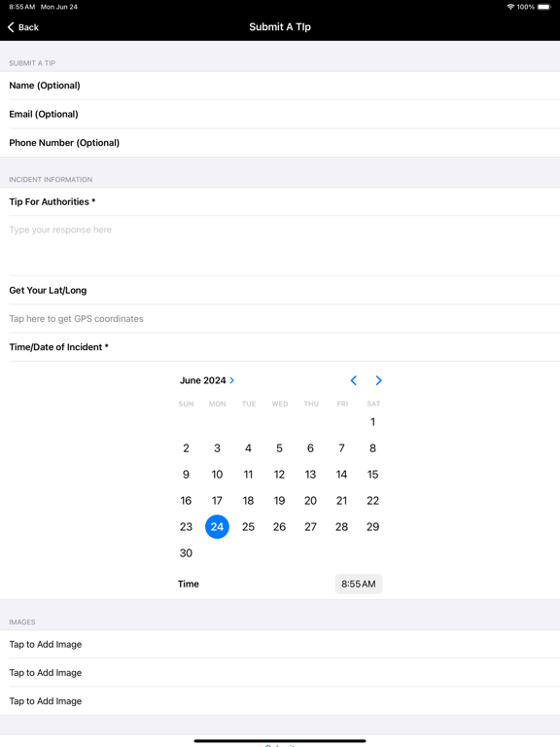
Task: Select June 4 on the calendar
Action: [248, 448]
